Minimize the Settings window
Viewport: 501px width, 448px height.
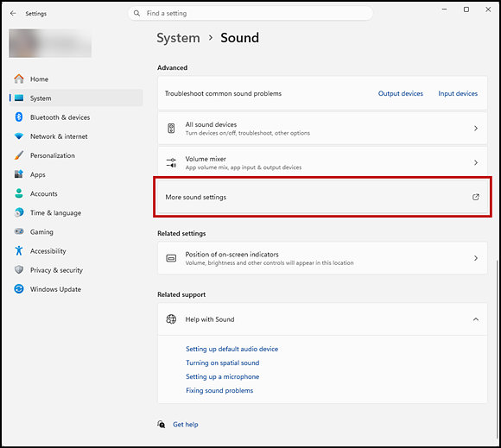coord(444,9)
